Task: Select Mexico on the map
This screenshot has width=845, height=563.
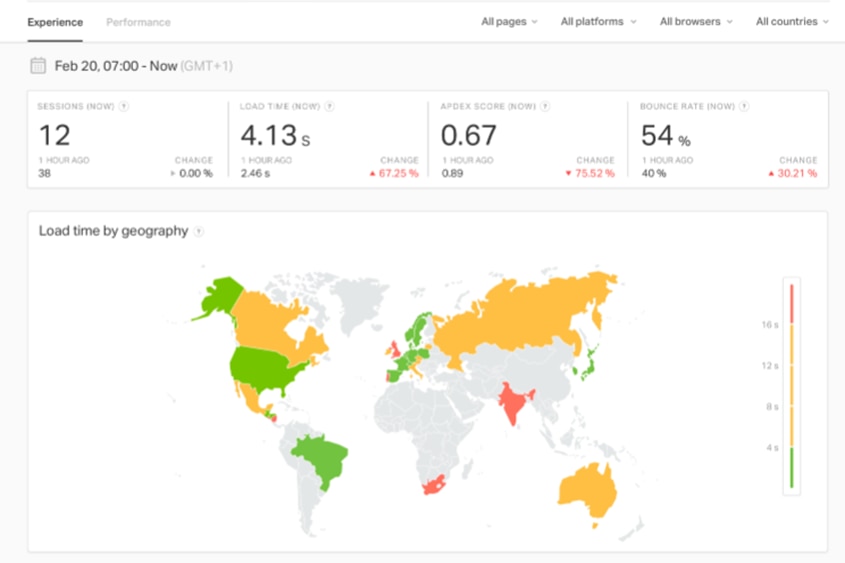Action: tap(251, 399)
